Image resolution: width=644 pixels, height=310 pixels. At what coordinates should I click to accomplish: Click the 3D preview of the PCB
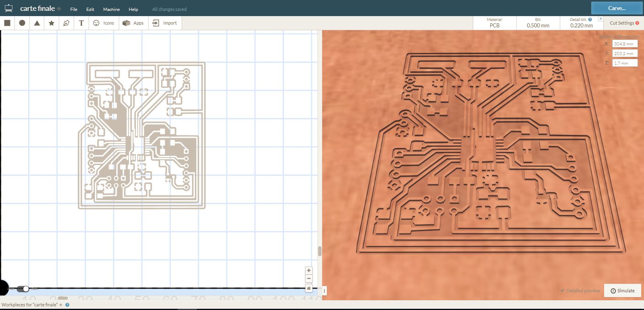point(491,153)
